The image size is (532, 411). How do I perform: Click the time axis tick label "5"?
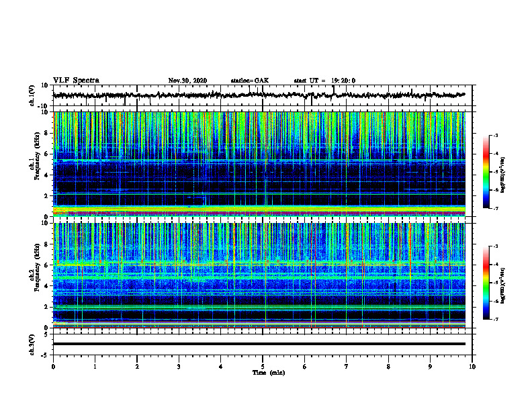263,367
